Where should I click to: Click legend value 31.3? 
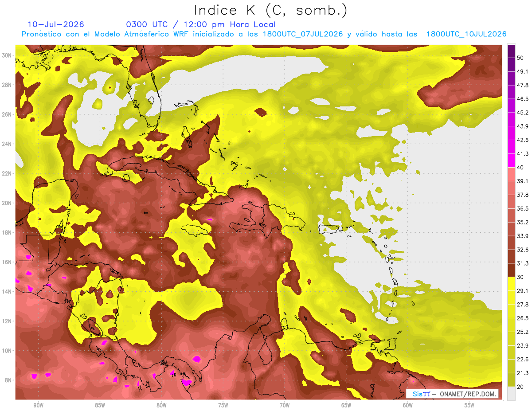click(x=523, y=263)
